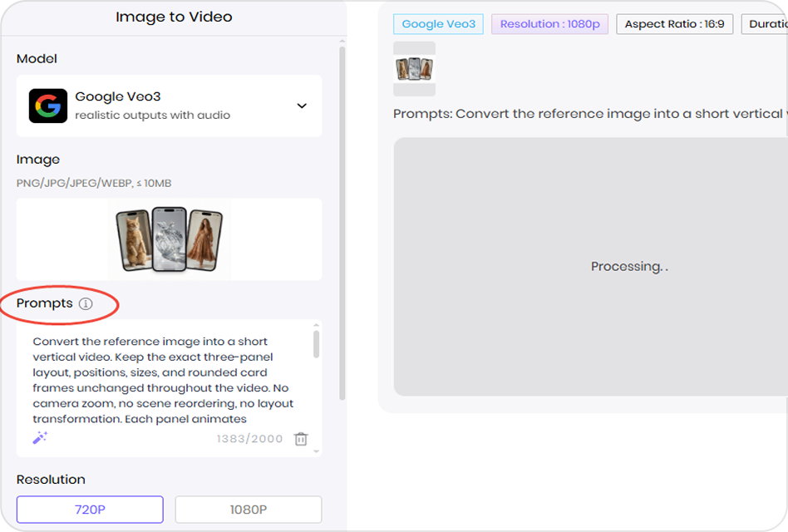Select the 1080P resolution option
This screenshot has width=788, height=532.
[x=248, y=510]
